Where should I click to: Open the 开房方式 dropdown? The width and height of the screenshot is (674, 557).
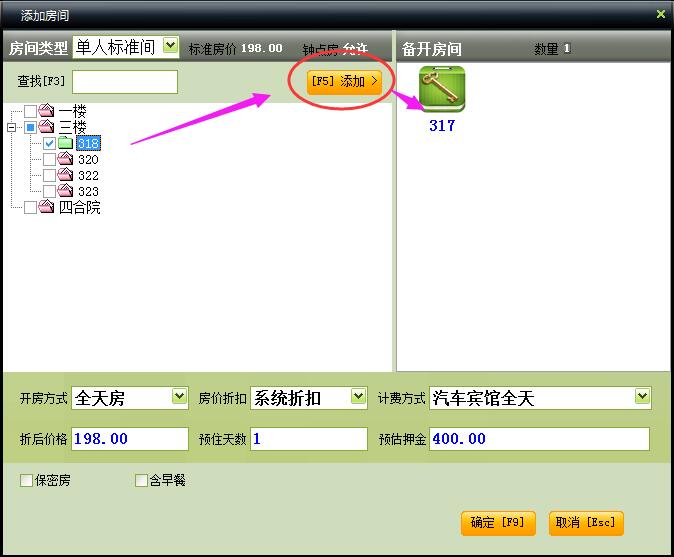point(179,397)
